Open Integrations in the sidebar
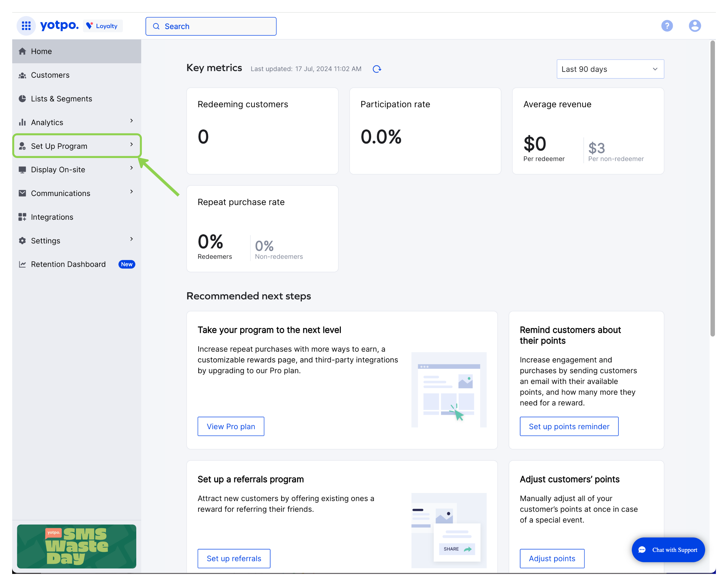728x586 pixels. [x=77, y=217]
